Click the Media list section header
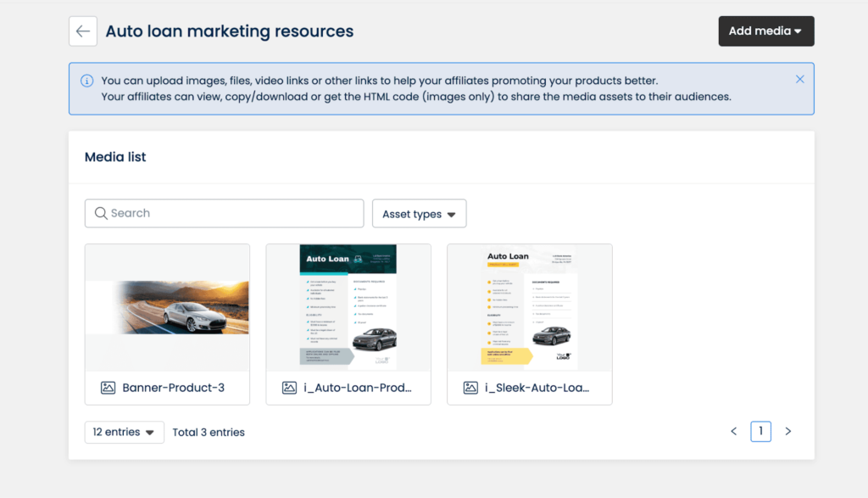The image size is (868, 498). pos(114,157)
